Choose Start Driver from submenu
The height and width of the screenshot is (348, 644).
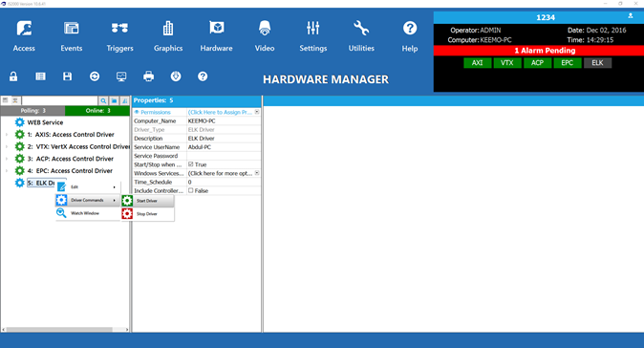[148, 201]
